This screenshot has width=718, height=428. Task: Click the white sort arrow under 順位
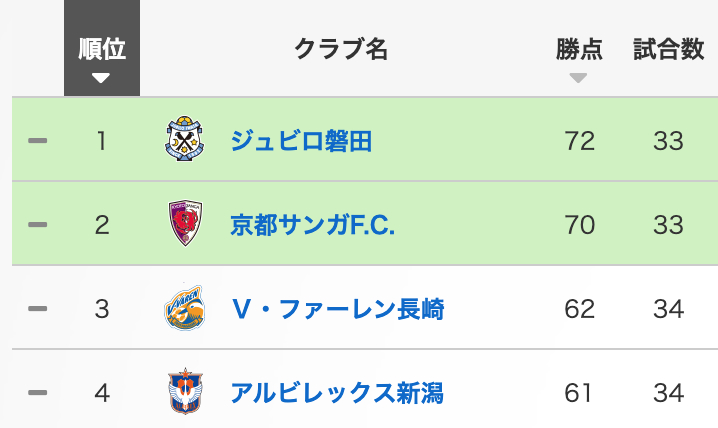click(101, 78)
